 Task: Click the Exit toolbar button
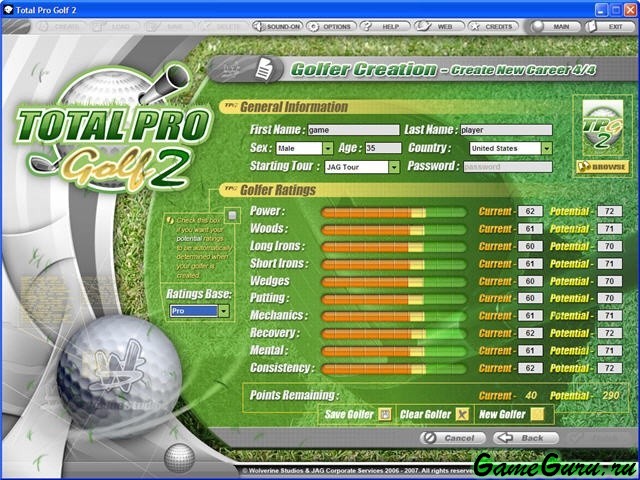[x=610, y=27]
